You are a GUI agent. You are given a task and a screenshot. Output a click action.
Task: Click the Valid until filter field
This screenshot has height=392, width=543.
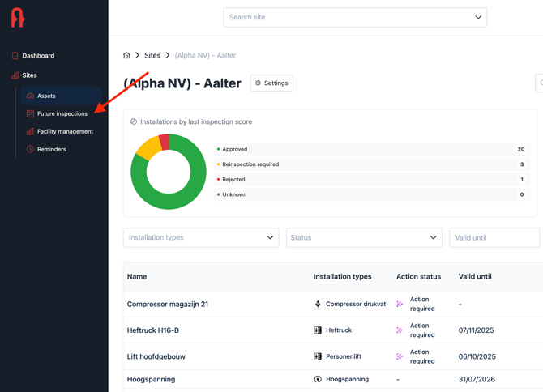pyautogui.click(x=494, y=237)
